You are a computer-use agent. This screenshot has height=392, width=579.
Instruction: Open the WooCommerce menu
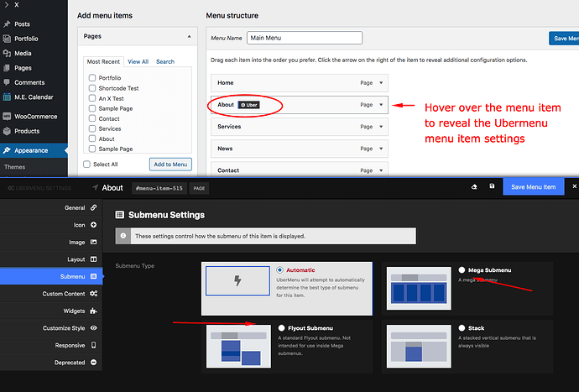coord(35,117)
